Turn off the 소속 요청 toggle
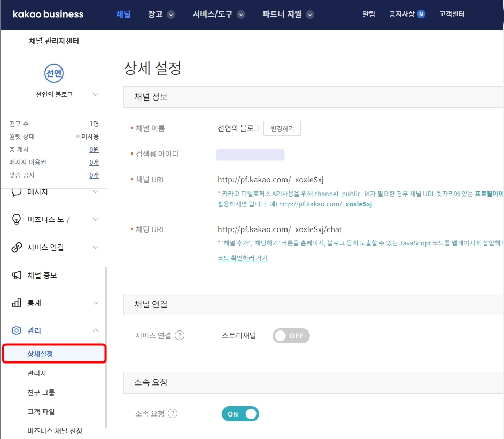This screenshot has height=439, width=504. (241, 413)
